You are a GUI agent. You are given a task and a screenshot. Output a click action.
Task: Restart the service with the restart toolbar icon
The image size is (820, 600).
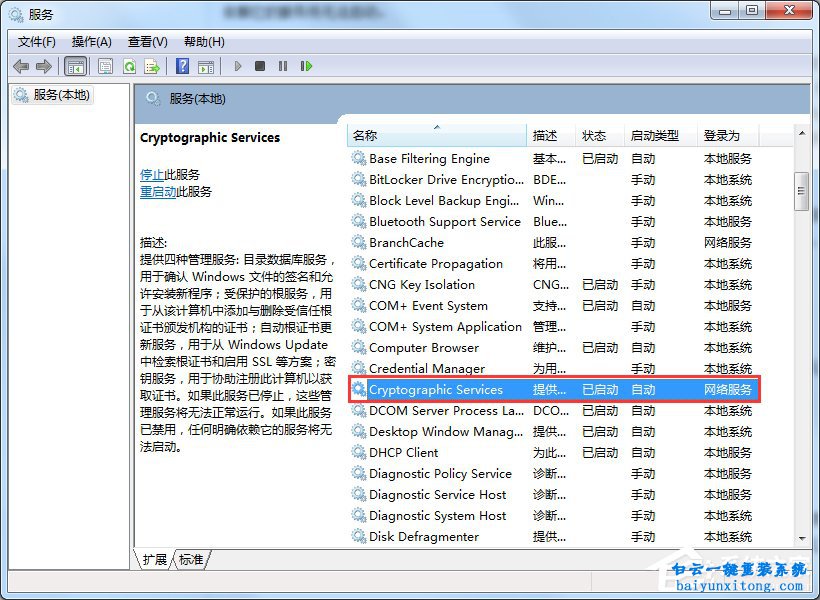(307, 66)
